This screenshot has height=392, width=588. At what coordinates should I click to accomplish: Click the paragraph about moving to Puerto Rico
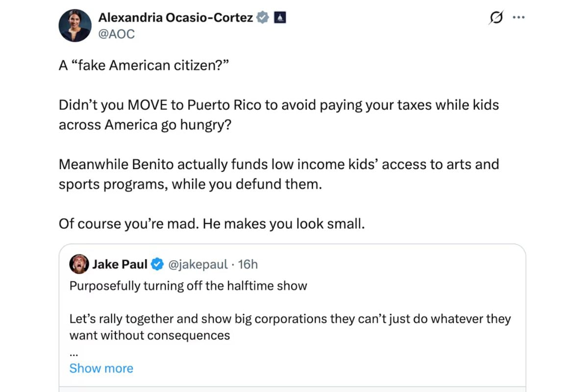coord(278,115)
